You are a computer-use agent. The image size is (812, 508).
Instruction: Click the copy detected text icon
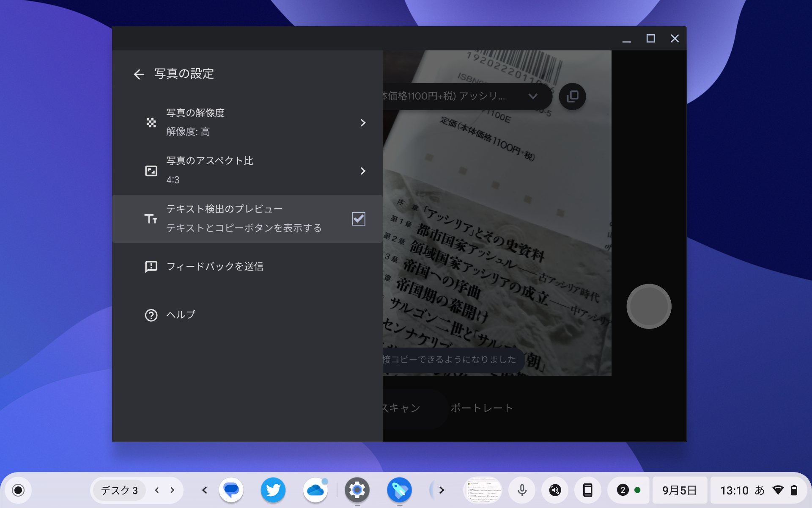(x=572, y=97)
